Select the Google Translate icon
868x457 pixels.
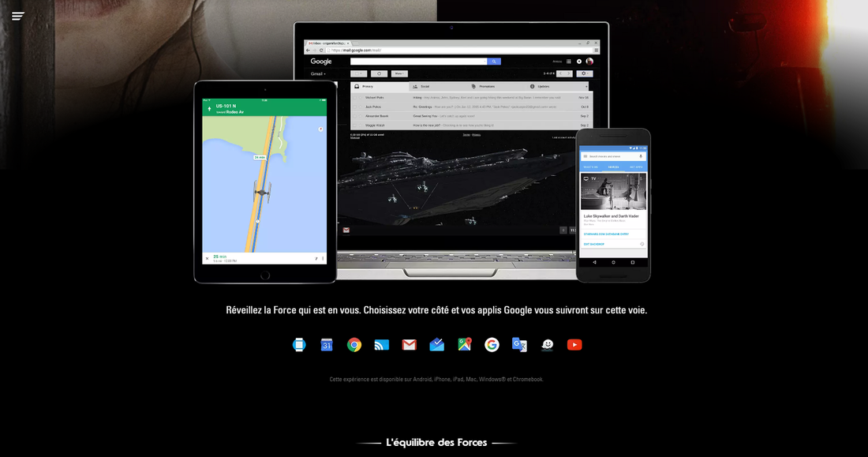(519, 345)
